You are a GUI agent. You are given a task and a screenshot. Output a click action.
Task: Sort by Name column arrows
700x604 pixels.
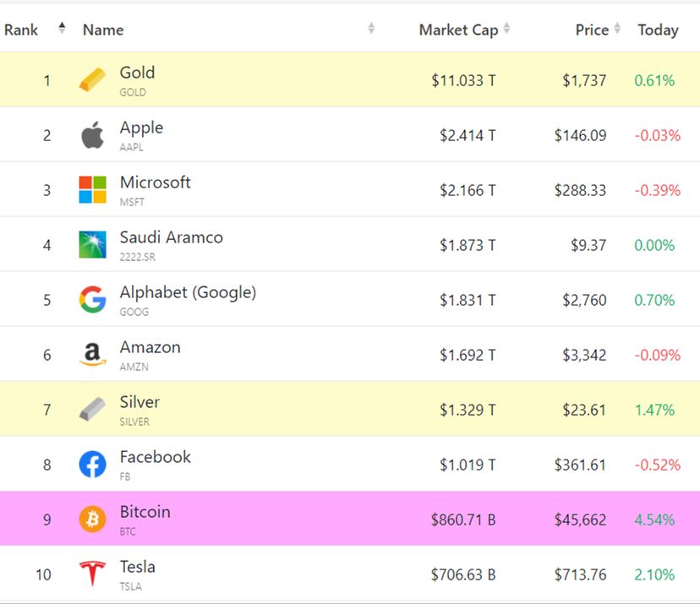pos(371,28)
